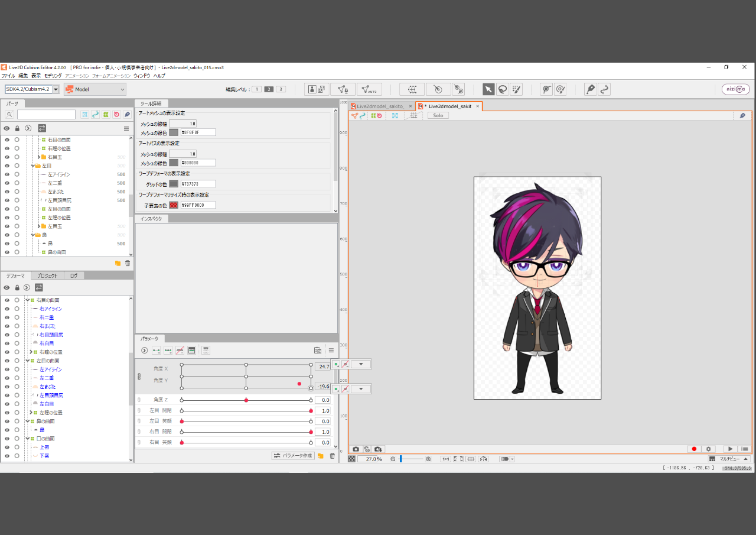Click parts panel search input field
The width and height of the screenshot is (756, 535).
pos(47,115)
